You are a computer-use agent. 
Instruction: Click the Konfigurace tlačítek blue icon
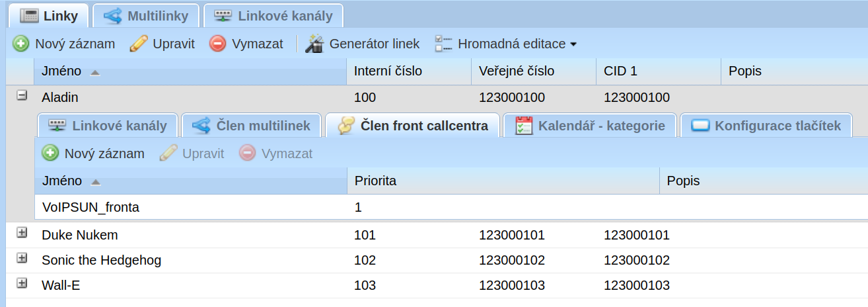(700, 126)
